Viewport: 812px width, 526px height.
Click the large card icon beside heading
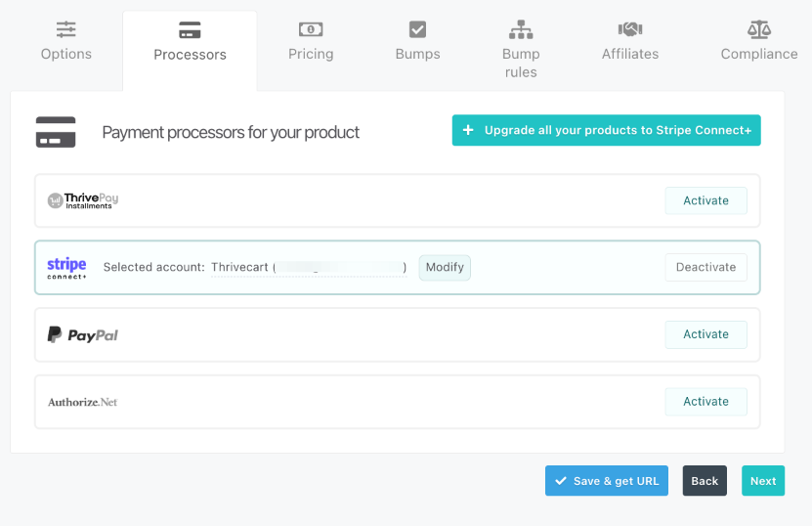click(x=56, y=132)
